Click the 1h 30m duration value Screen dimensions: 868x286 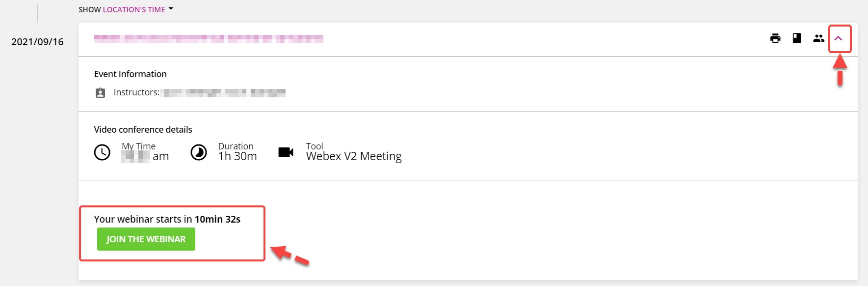click(x=237, y=156)
